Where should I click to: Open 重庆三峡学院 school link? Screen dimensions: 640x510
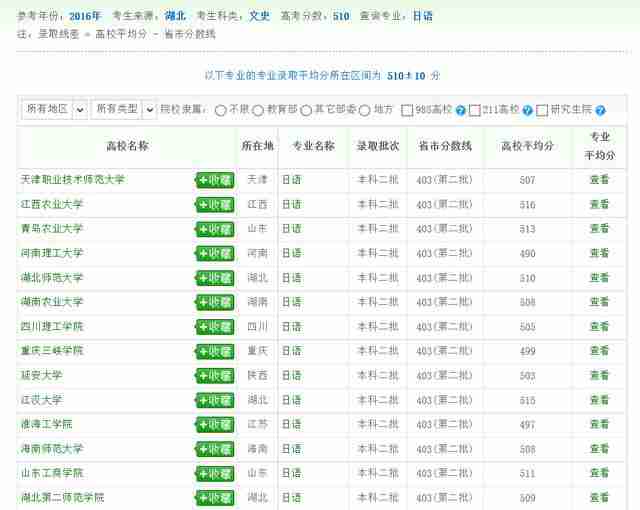[52, 351]
